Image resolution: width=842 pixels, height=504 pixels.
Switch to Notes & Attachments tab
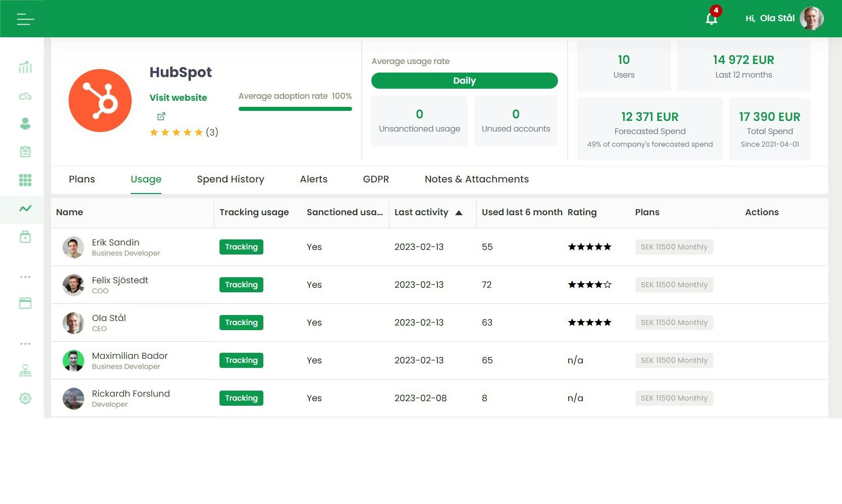477,179
